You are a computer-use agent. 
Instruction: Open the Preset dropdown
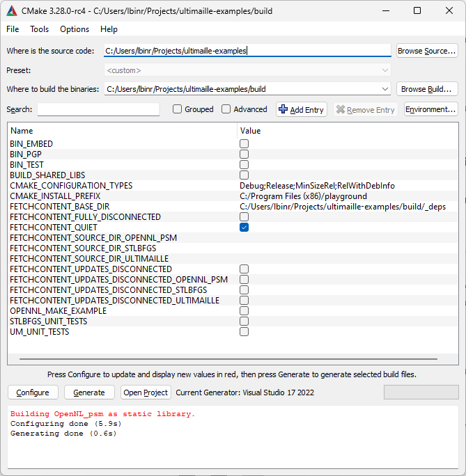coord(247,70)
